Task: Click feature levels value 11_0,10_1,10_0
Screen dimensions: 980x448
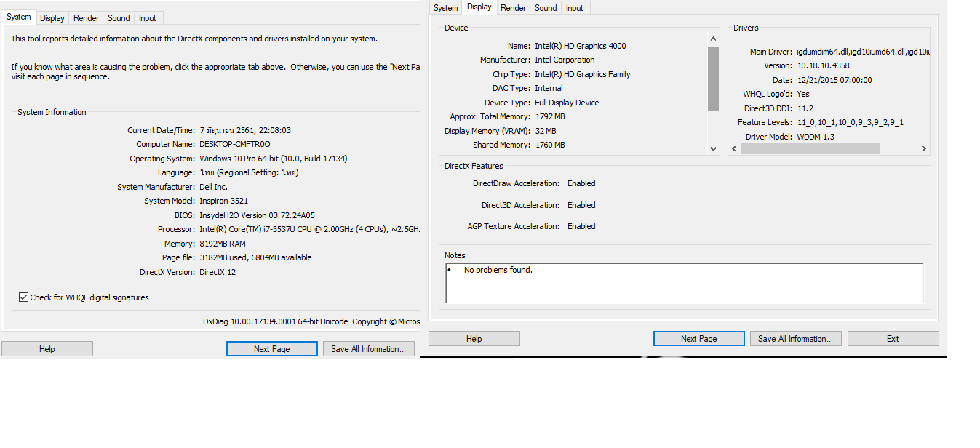Action: [x=850, y=122]
